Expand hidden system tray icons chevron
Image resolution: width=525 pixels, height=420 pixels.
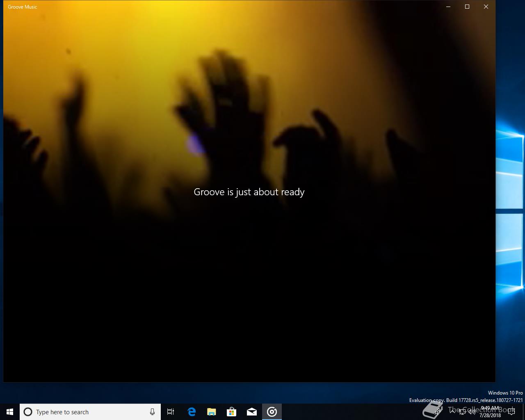point(452,412)
